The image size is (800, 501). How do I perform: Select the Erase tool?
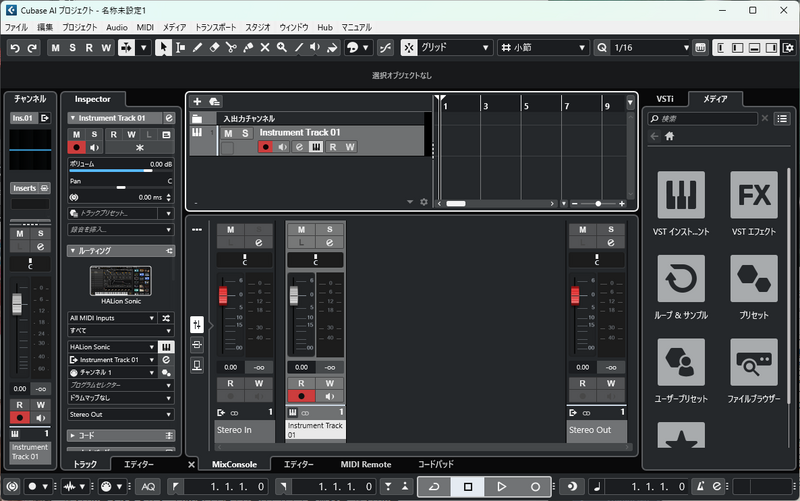tap(214, 47)
